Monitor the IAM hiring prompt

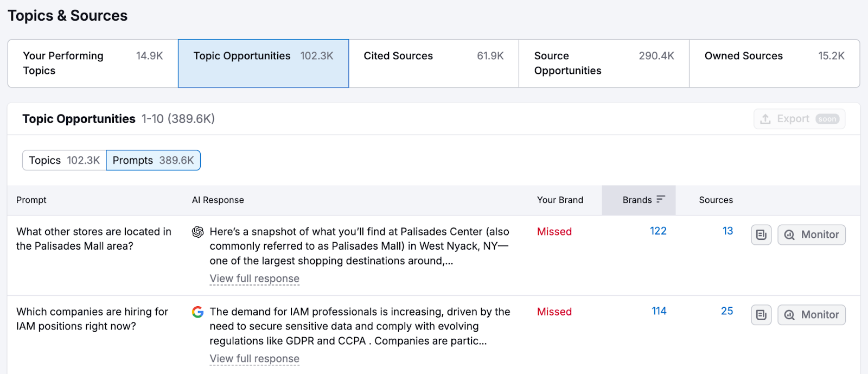point(811,315)
